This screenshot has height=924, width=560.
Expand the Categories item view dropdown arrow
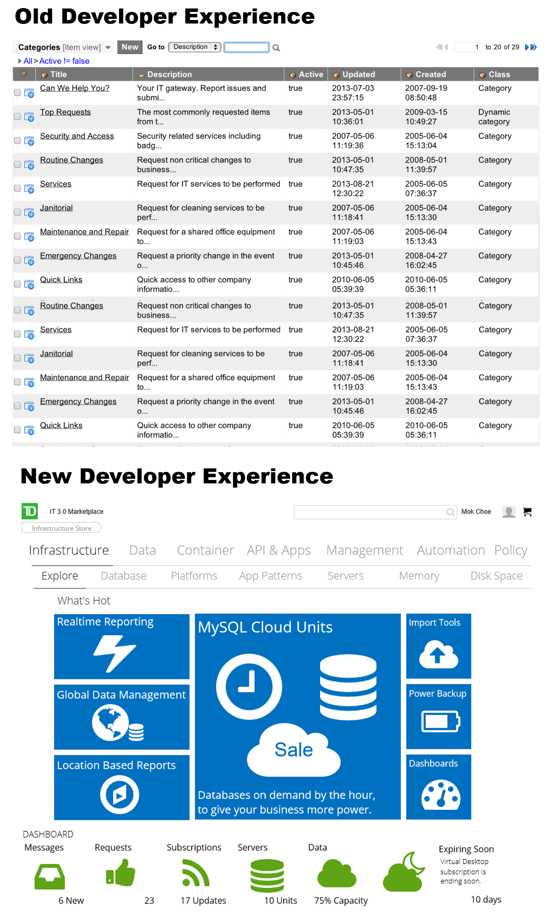click(x=108, y=47)
